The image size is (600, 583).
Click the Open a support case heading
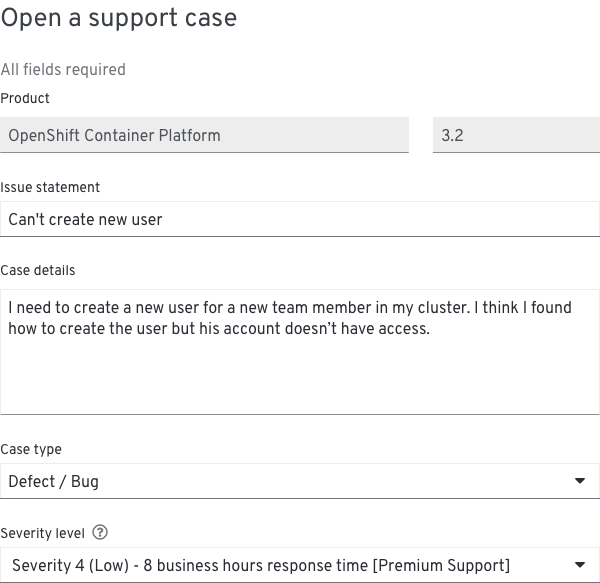[119, 18]
